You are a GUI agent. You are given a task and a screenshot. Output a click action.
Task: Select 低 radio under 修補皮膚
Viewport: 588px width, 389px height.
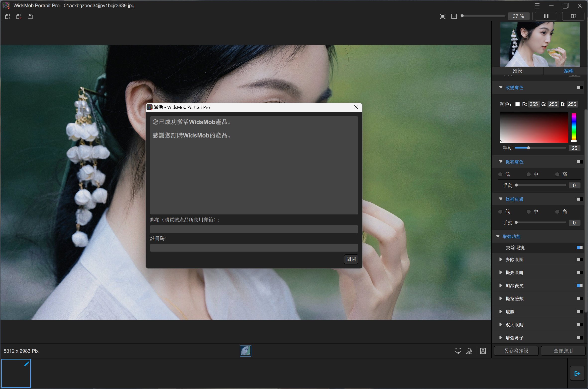tap(500, 212)
